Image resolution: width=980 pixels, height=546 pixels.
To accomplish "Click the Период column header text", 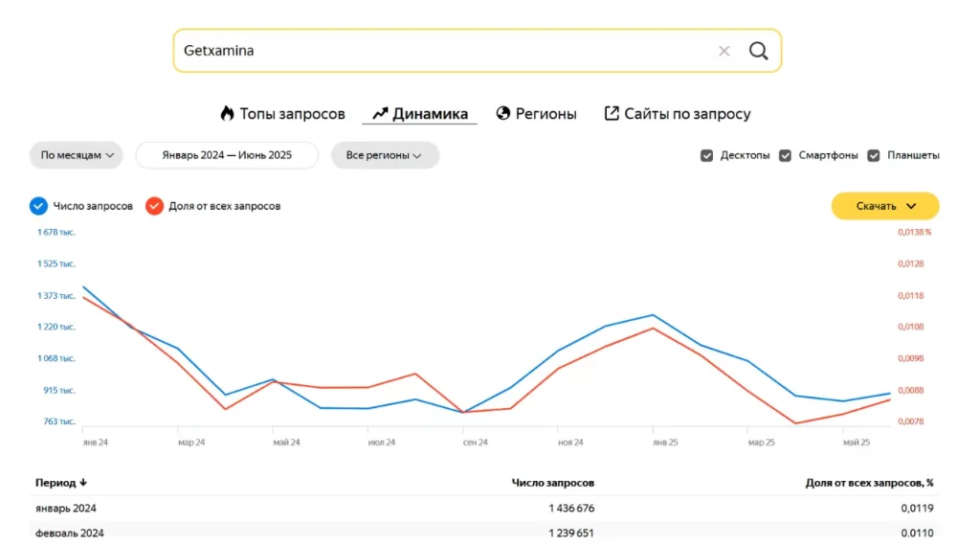I will coord(56,483).
